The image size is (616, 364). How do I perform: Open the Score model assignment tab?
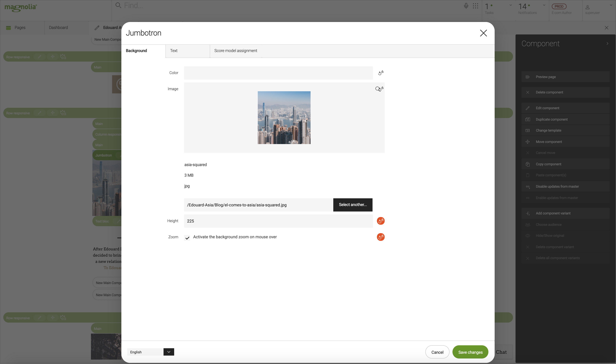(236, 51)
